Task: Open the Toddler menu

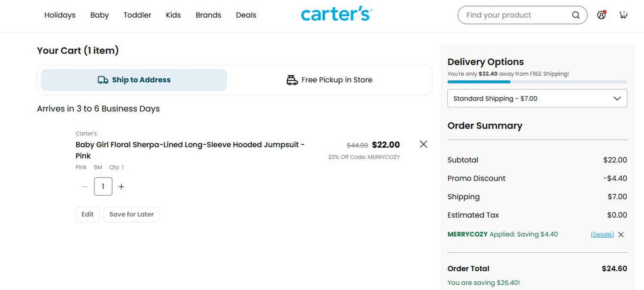Action: click(137, 15)
